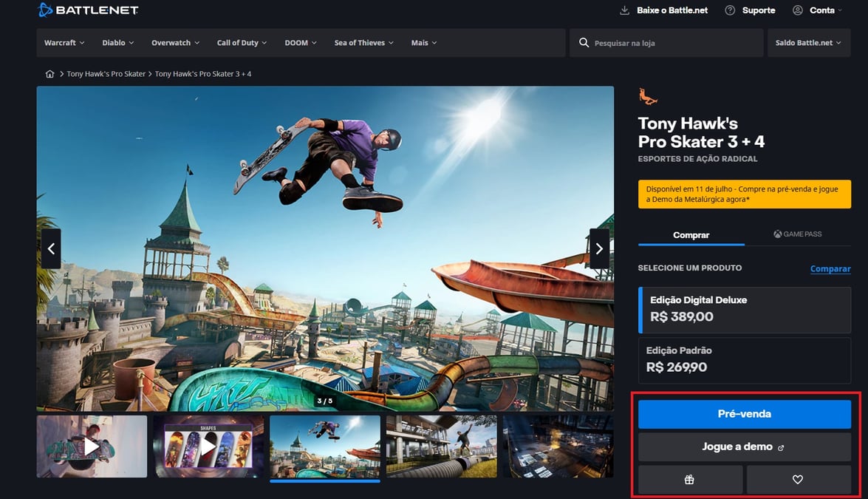Click the Conta user profile icon

pyautogui.click(x=798, y=10)
